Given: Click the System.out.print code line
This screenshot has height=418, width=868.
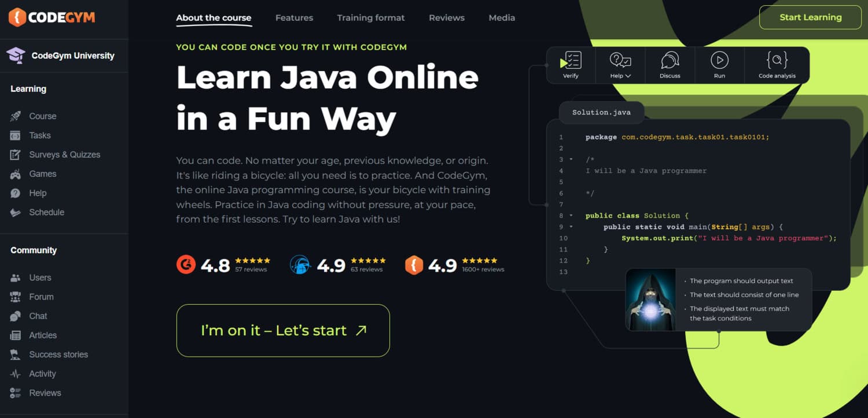Looking at the screenshot, I should (x=729, y=238).
